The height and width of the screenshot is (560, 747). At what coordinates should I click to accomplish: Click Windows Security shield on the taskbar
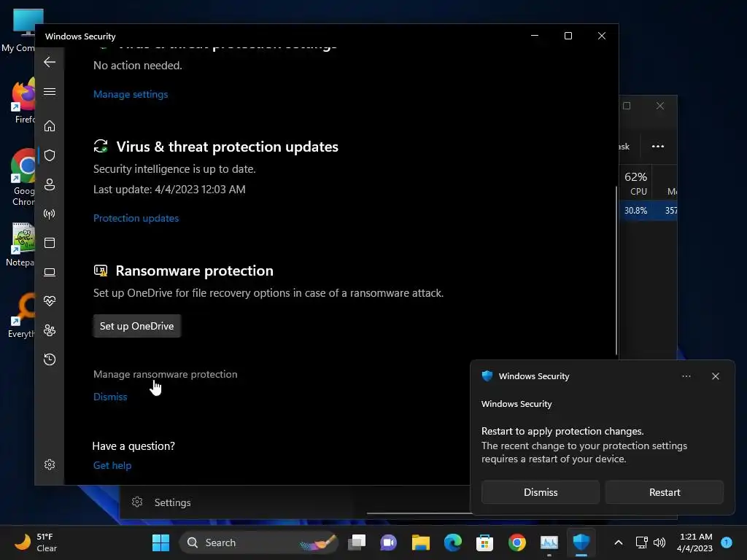pos(581,542)
